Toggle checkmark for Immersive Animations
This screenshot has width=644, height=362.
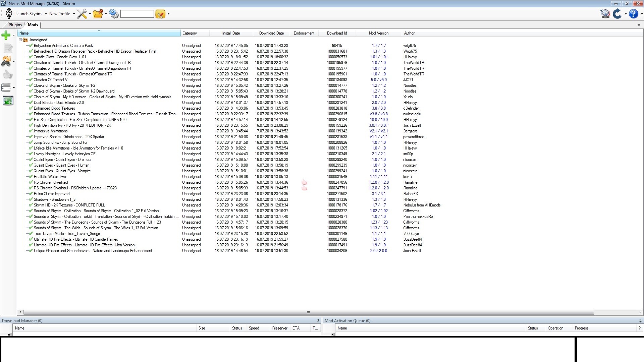(x=31, y=131)
